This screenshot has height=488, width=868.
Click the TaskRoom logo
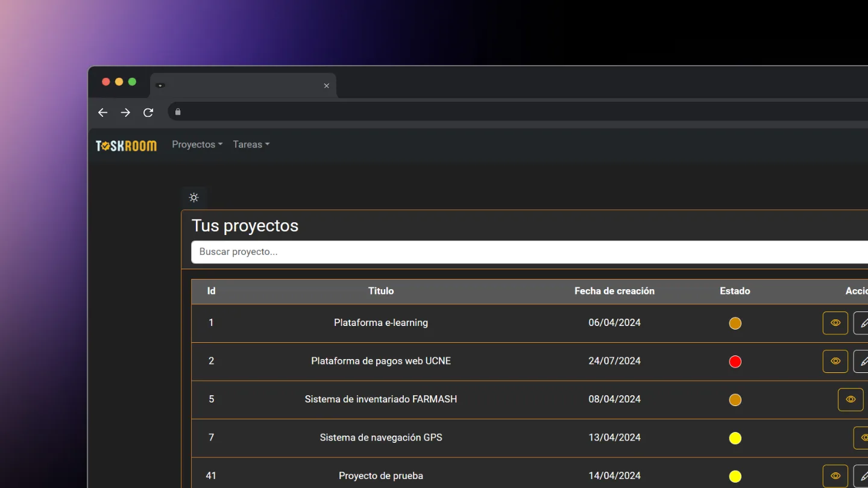[126, 145]
